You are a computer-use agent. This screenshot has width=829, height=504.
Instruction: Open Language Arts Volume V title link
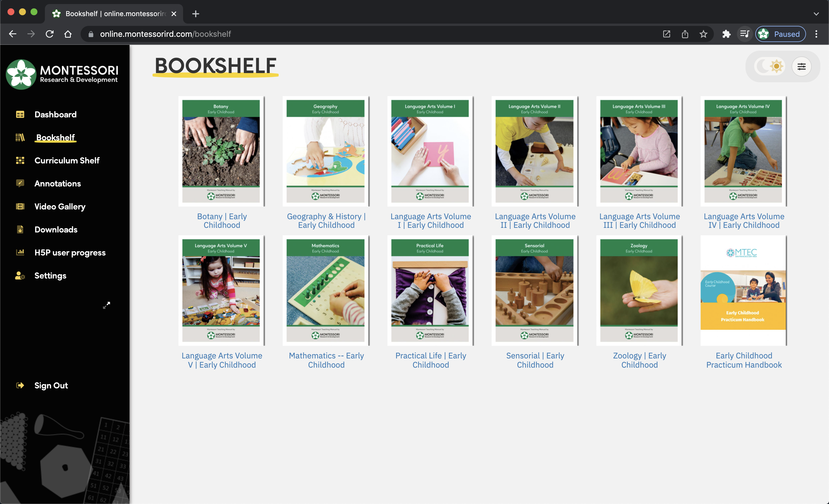222,360
